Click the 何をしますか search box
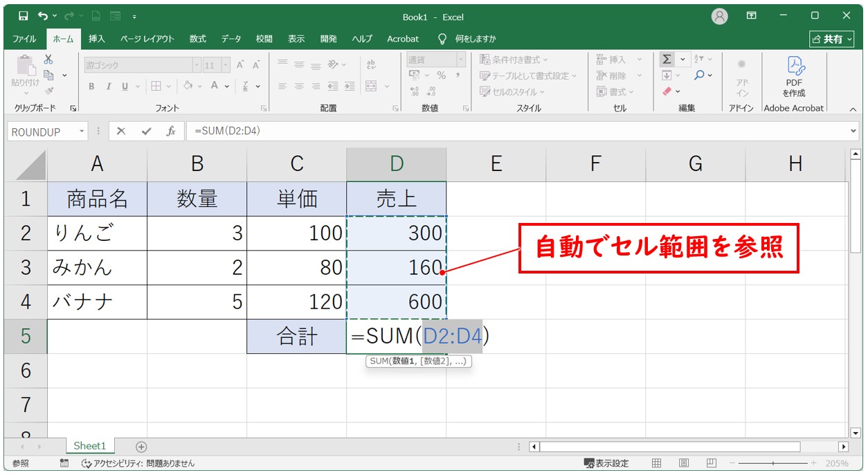This screenshot has width=868, height=475. click(476, 39)
